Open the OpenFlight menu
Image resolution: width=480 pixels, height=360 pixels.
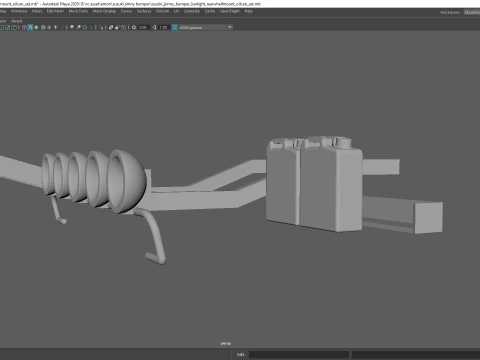coord(230,11)
